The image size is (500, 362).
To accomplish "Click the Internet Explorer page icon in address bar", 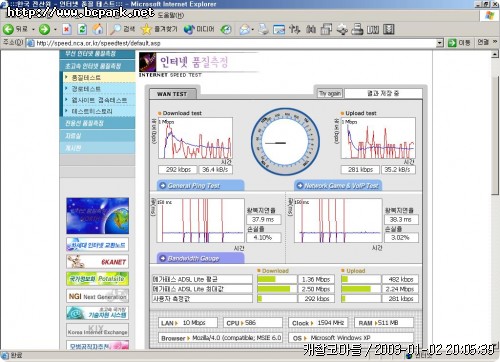I will click(x=30, y=43).
